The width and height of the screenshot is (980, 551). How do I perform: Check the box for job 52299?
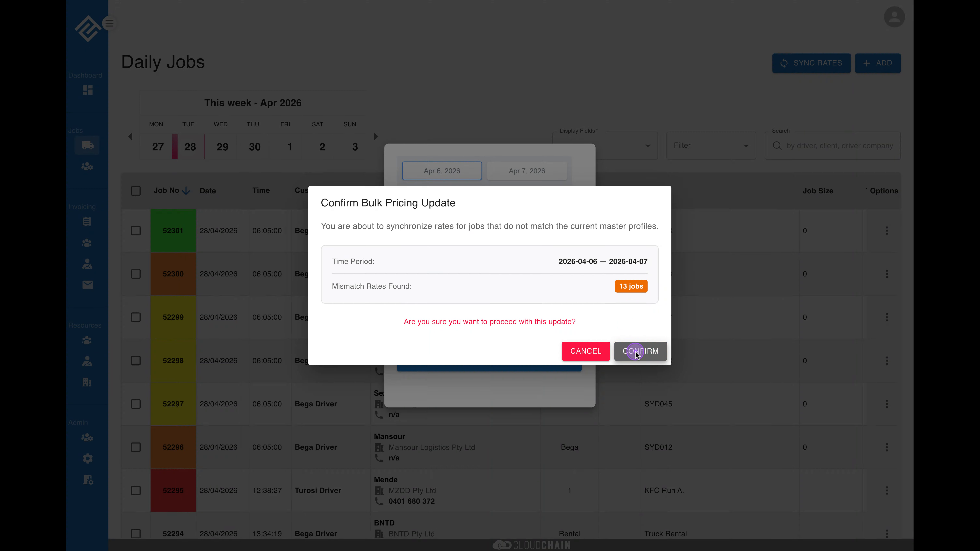136,318
